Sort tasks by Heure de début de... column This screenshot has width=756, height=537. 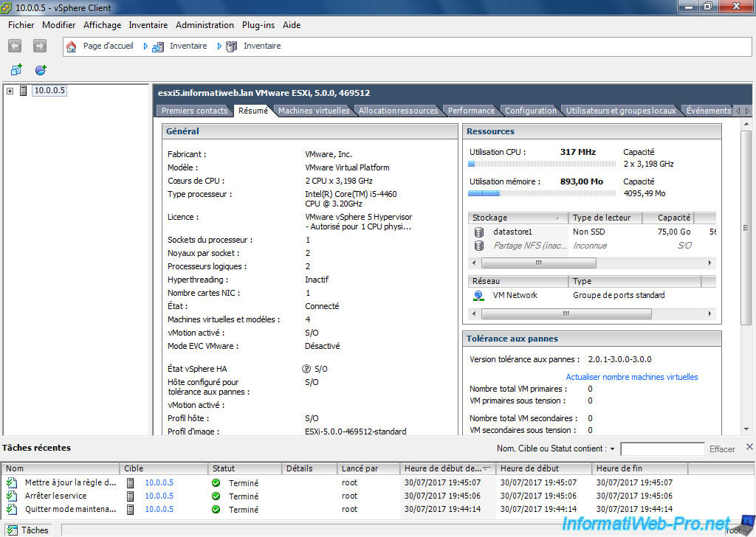tap(447, 468)
